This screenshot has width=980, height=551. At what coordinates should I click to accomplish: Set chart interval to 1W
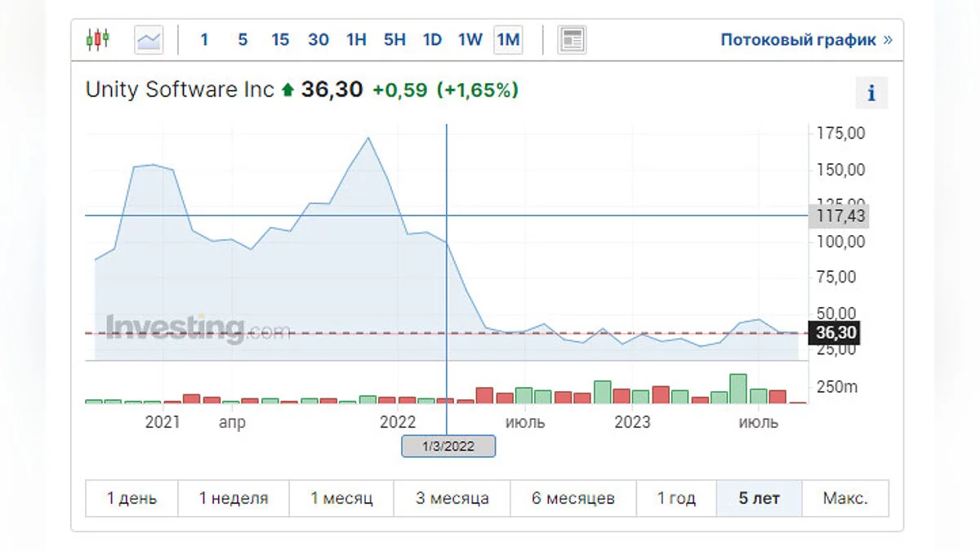coord(470,39)
